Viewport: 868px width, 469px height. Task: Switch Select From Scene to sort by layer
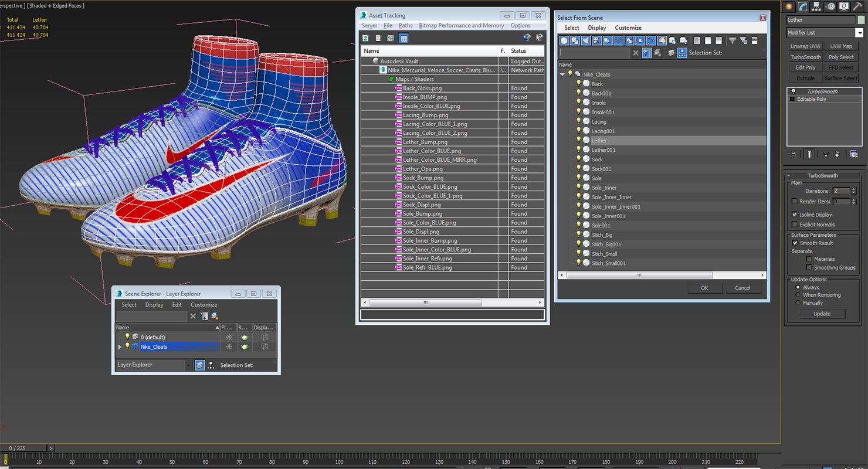tap(671, 53)
